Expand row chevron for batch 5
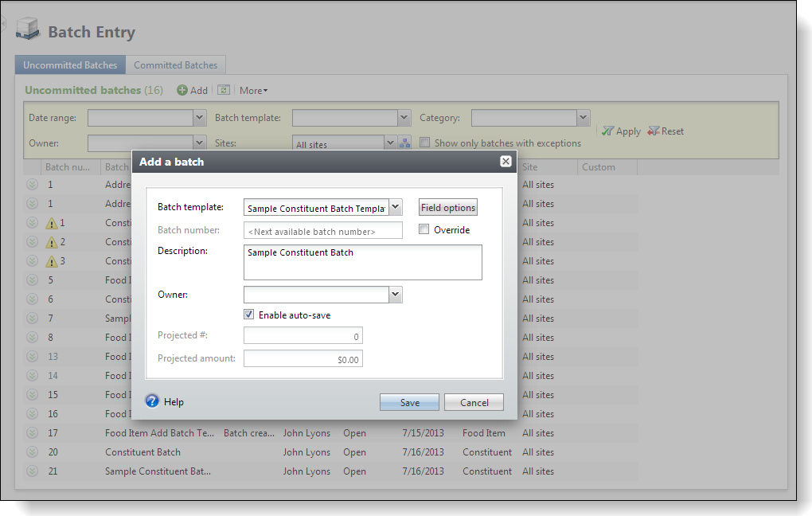 [32, 280]
